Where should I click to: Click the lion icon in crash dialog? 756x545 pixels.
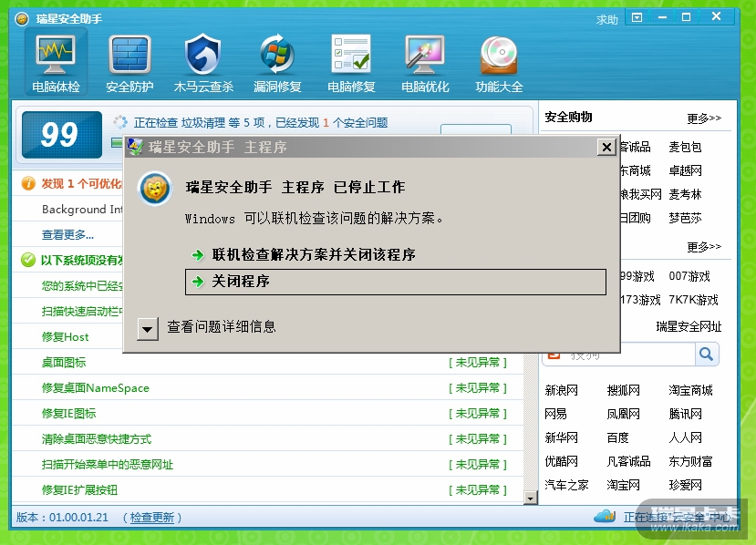click(x=155, y=189)
